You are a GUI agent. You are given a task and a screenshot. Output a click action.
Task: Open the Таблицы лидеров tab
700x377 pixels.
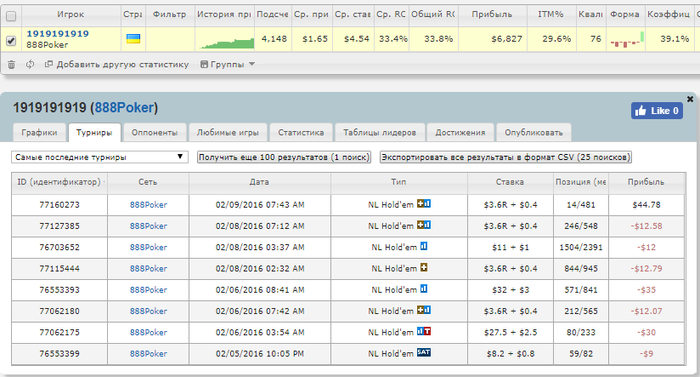pyautogui.click(x=379, y=133)
